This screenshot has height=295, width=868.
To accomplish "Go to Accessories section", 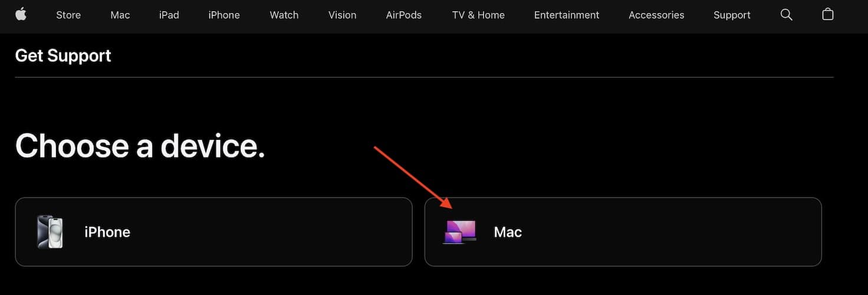I will point(656,15).
